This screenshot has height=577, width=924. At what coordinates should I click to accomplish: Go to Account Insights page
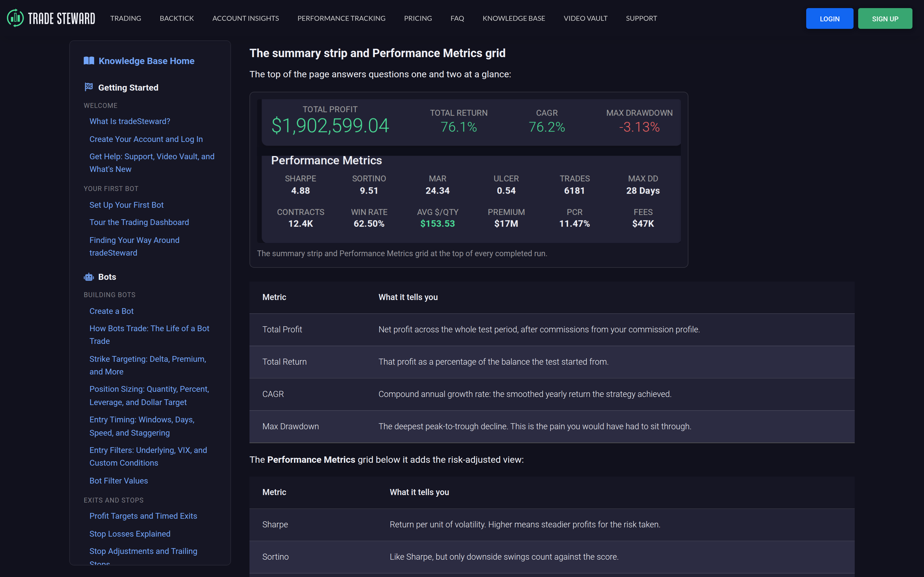(x=245, y=18)
